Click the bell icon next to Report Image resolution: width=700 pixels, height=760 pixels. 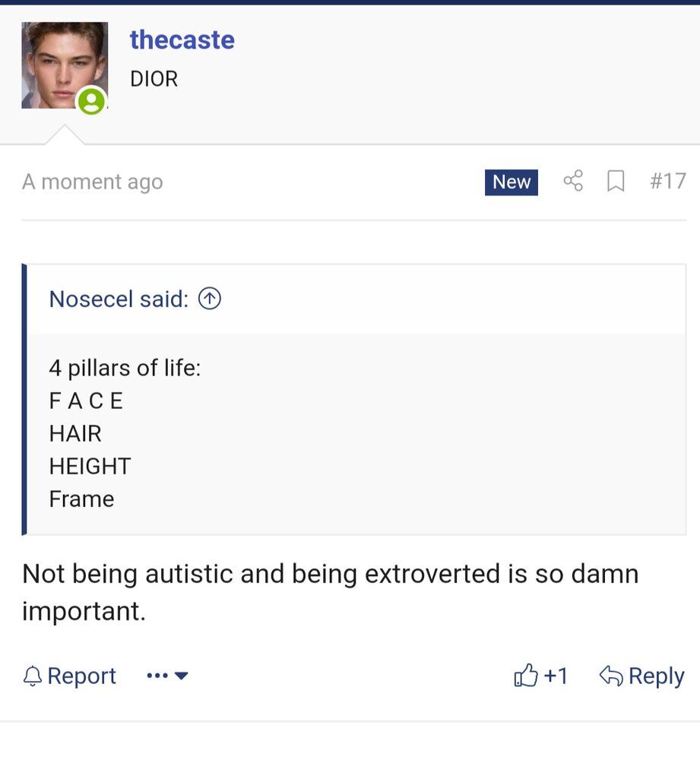(32, 676)
